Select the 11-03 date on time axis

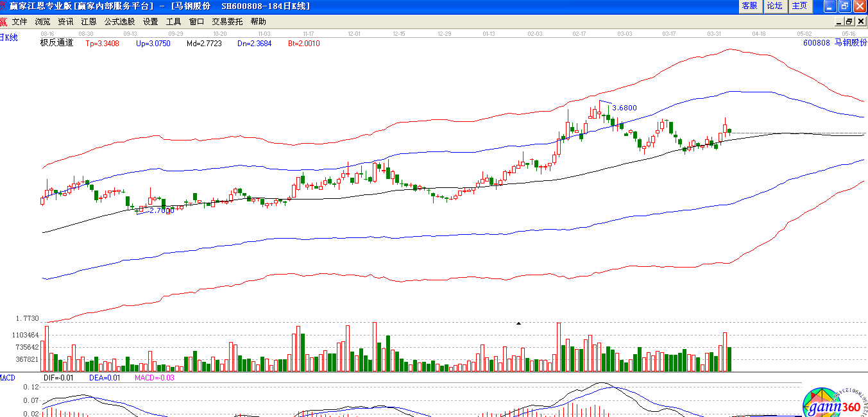(x=264, y=33)
